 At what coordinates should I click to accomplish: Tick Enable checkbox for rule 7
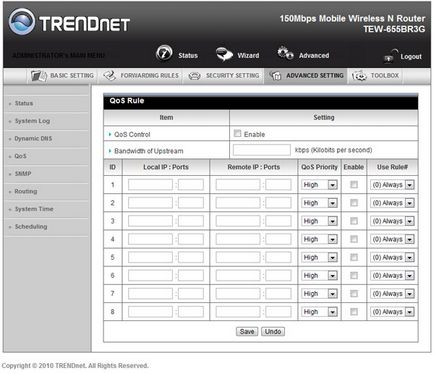[x=354, y=293]
